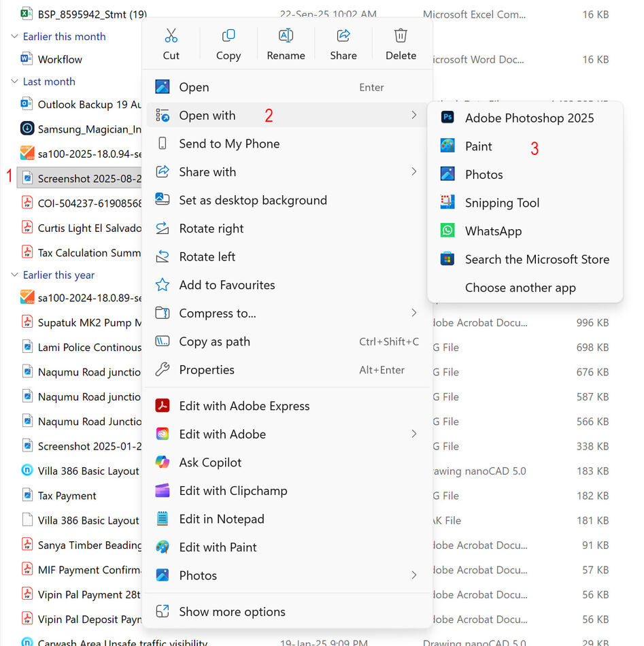Click Set as desktop background icon
Screen dimensions: 644x646
(x=163, y=200)
